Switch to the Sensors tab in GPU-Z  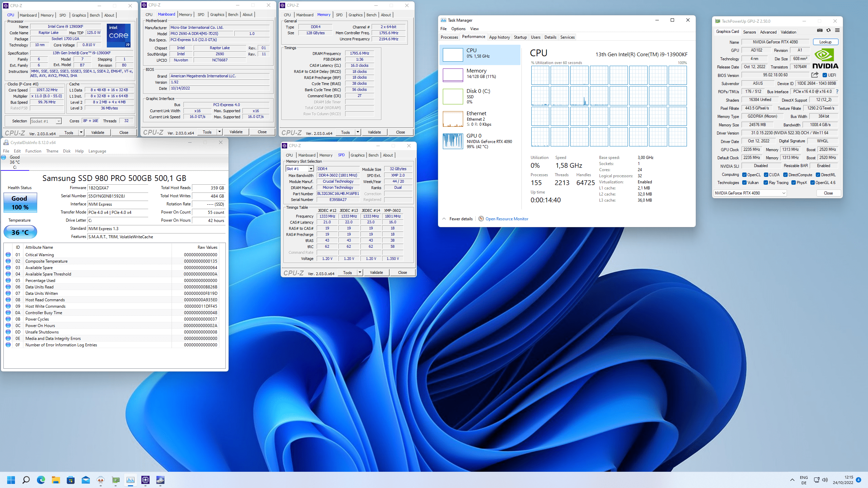click(x=749, y=32)
